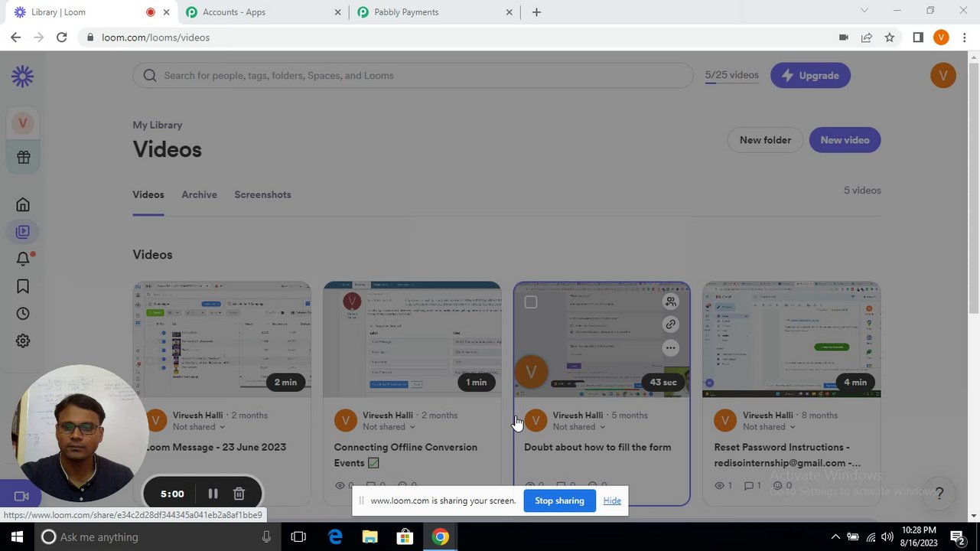The image size is (980, 551).
Task: Click the Ask me anything Cortana search box
Action: pos(158,537)
